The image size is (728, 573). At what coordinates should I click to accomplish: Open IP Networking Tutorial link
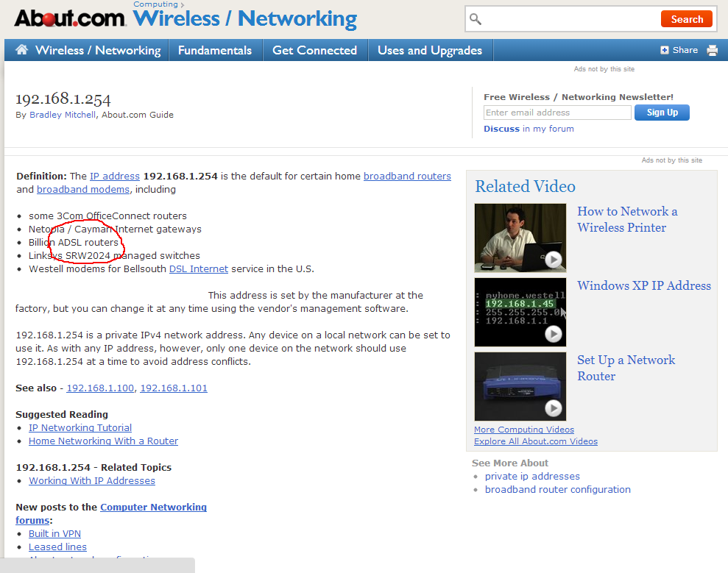pyautogui.click(x=80, y=428)
